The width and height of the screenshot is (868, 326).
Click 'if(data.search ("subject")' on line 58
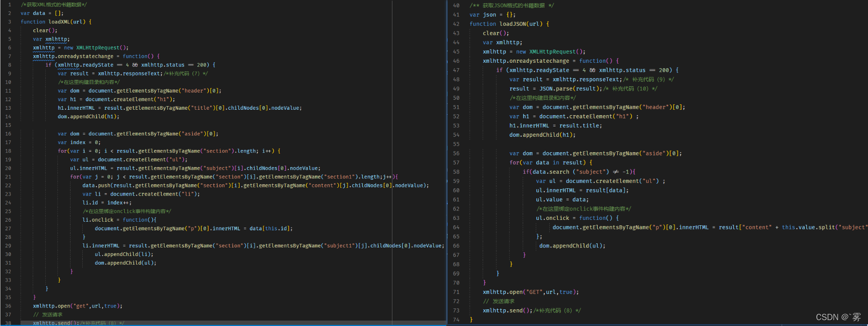[x=566, y=172]
